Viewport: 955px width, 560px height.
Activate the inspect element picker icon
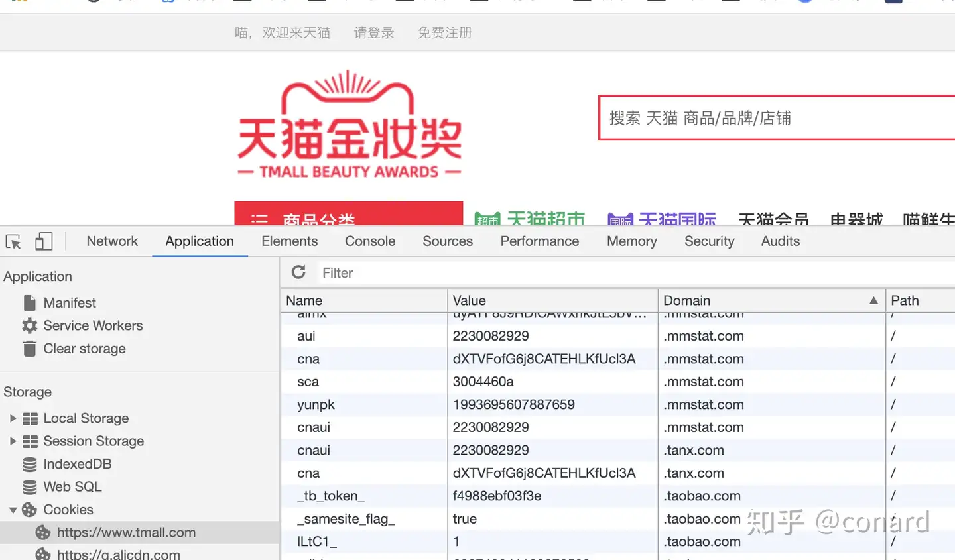pyautogui.click(x=13, y=242)
